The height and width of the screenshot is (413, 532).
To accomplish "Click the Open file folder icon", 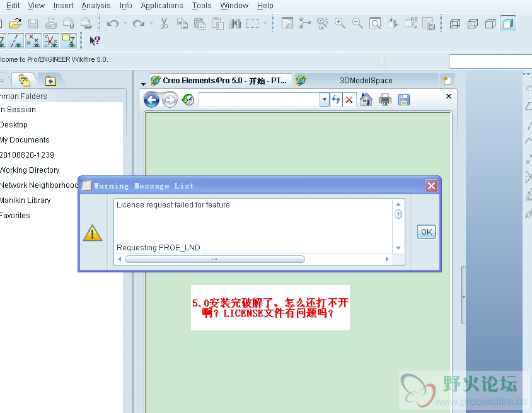I will click(15, 23).
